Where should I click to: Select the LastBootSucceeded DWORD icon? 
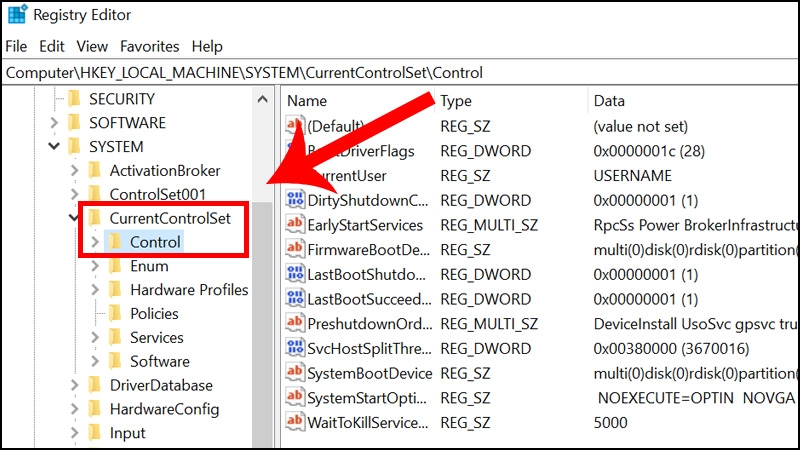295,298
